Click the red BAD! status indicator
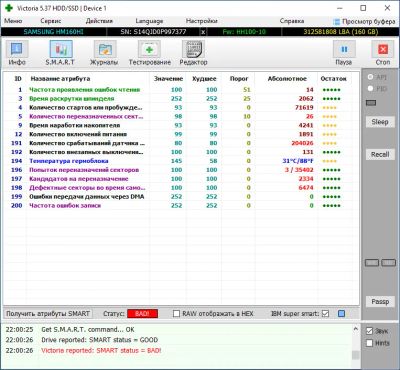Image resolution: width=400 pixels, height=370 pixels. pos(142,314)
